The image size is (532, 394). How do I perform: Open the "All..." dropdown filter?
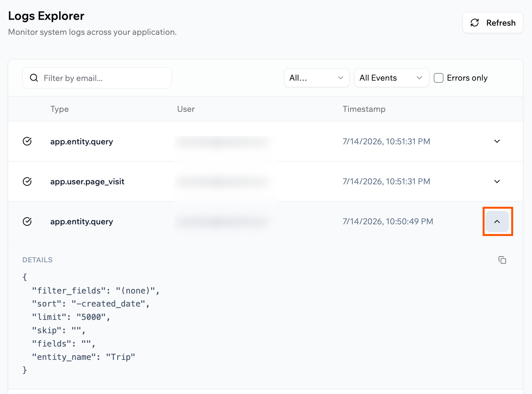click(x=317, y=78)
